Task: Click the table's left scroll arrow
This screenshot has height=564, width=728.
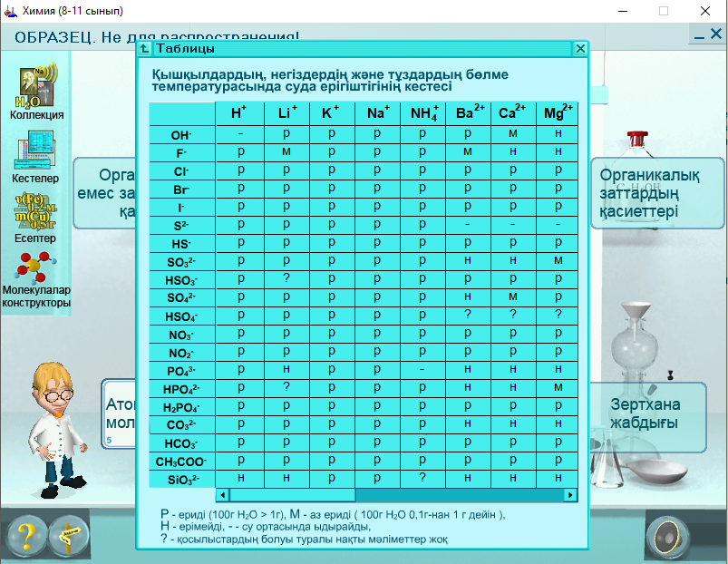Action: pos(223,495)
